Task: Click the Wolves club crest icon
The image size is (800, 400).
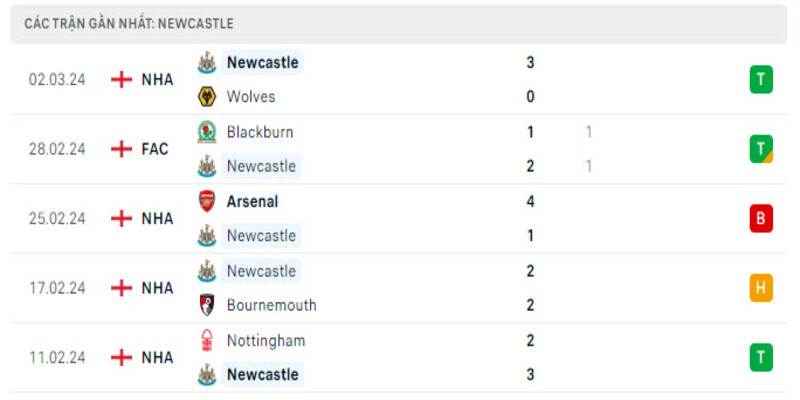Action: tap(207, 97)
